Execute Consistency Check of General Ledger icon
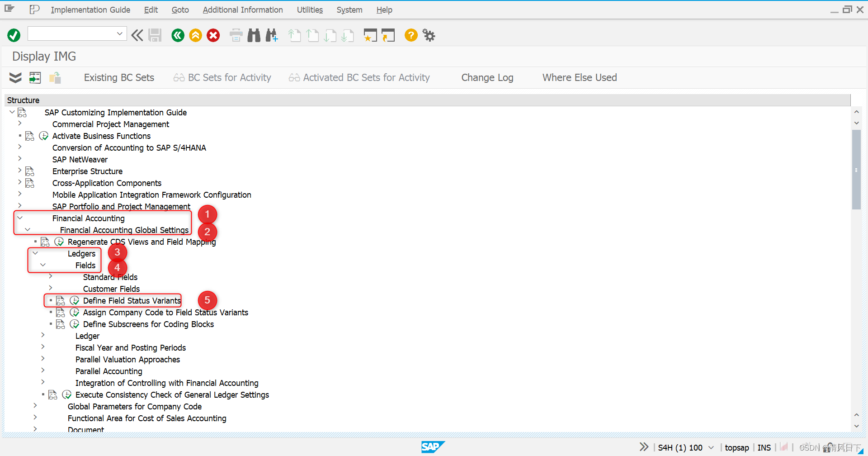The height and width of the screenshot is (456, 868). 67,395
